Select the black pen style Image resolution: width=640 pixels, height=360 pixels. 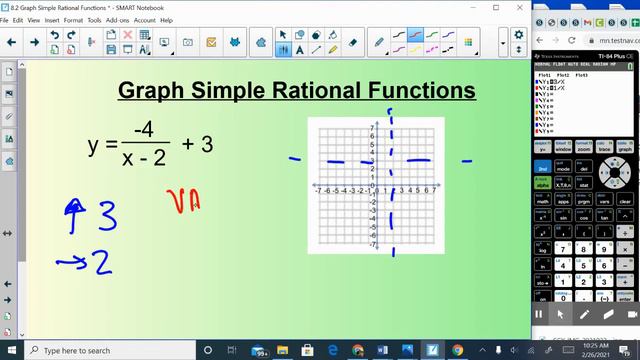tap(399, 35)
